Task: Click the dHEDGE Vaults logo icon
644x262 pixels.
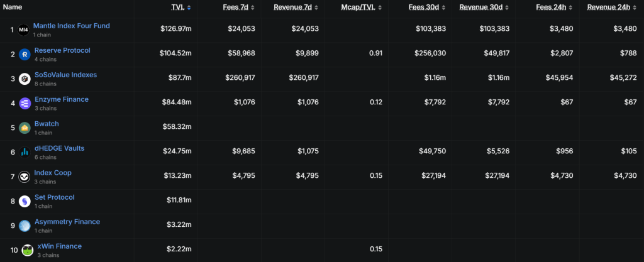Action: 24,152
